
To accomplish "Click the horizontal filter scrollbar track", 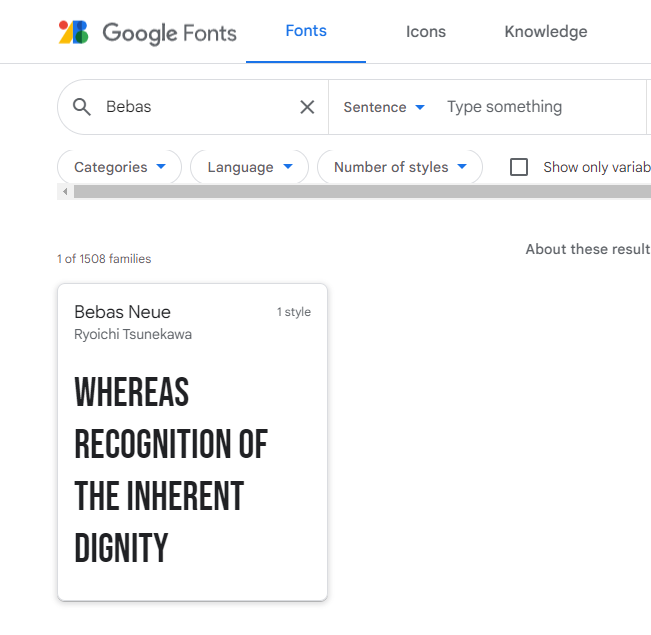I will pos(362,192).
